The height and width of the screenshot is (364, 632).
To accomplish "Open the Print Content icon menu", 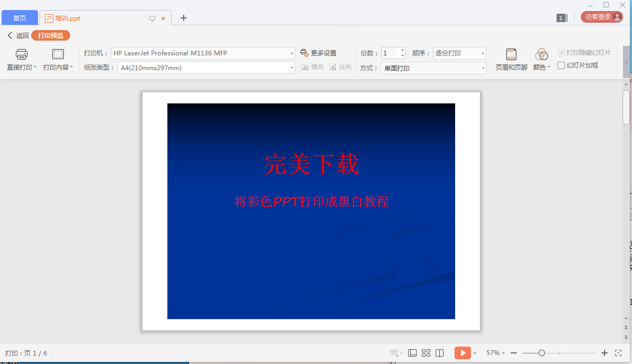I will tap(58, 54).
